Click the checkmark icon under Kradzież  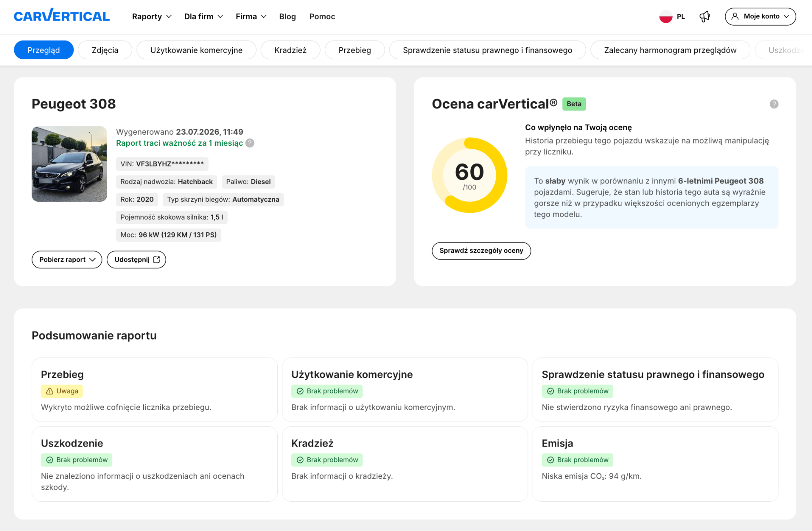[300, 460]
